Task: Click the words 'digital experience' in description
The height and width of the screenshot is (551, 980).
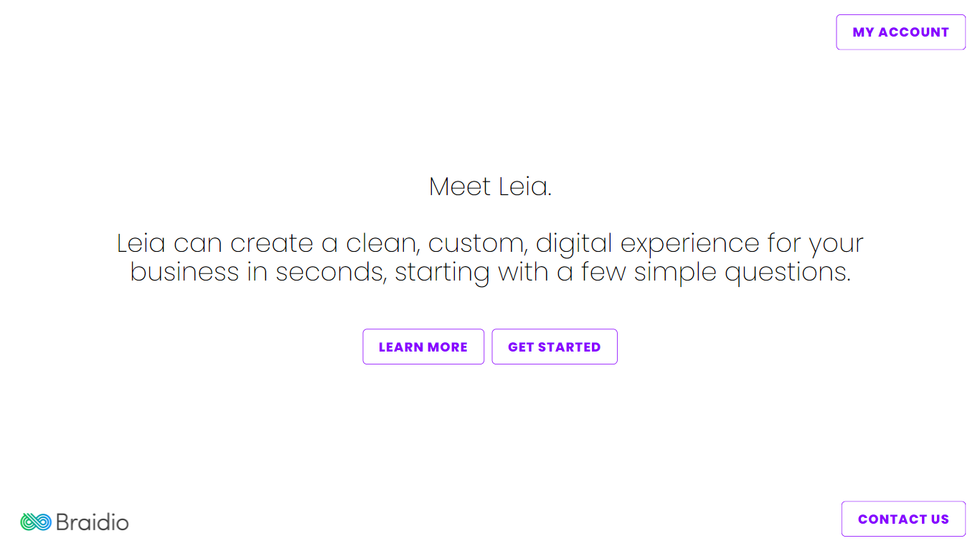Action: pyautogui.click(x=648, y=244)
